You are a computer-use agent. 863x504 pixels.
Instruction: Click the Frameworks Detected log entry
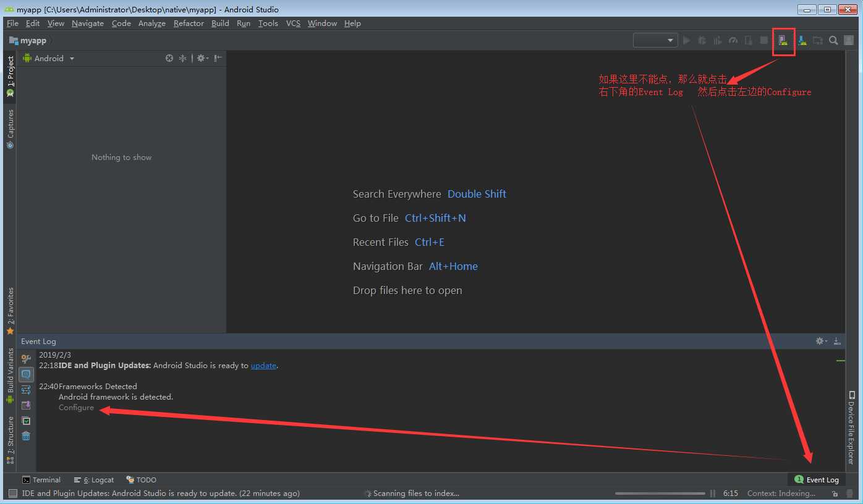coord(98,387)
